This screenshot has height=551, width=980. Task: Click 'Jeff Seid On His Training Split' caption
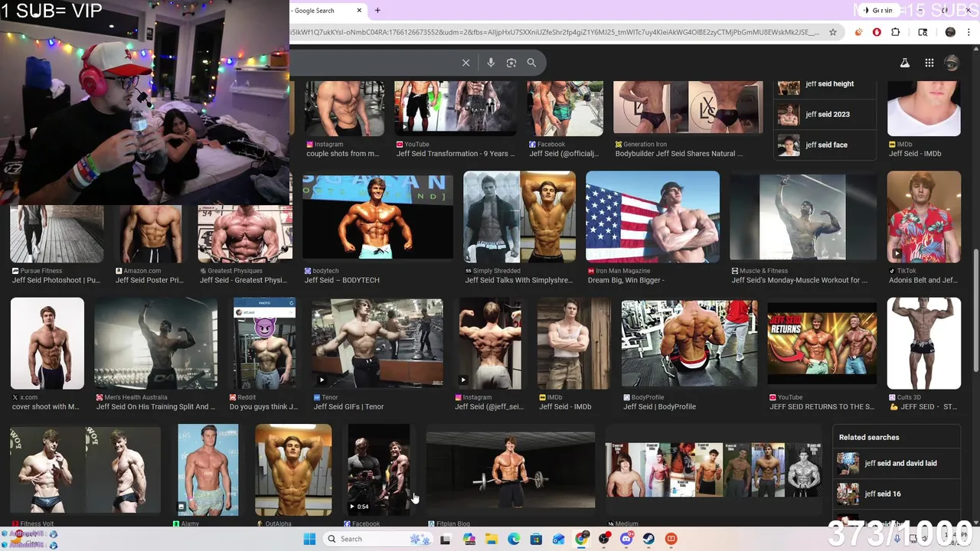[155, 406]
